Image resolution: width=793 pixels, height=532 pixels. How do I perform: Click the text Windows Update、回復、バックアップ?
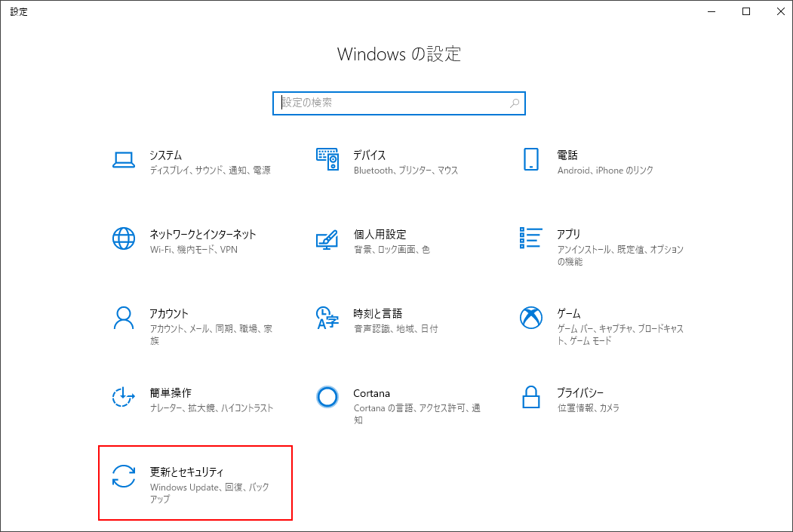[209, 493]
